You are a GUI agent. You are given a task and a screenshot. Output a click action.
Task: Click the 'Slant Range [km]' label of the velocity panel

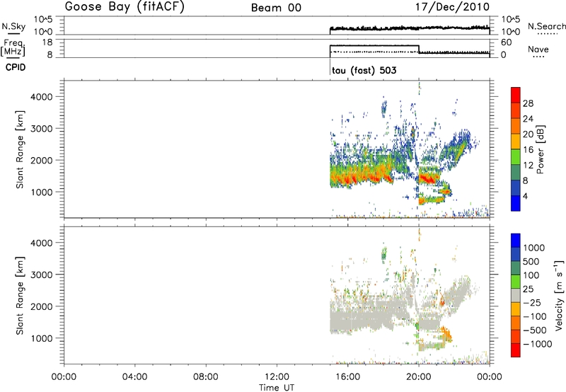tap(20, 296)
